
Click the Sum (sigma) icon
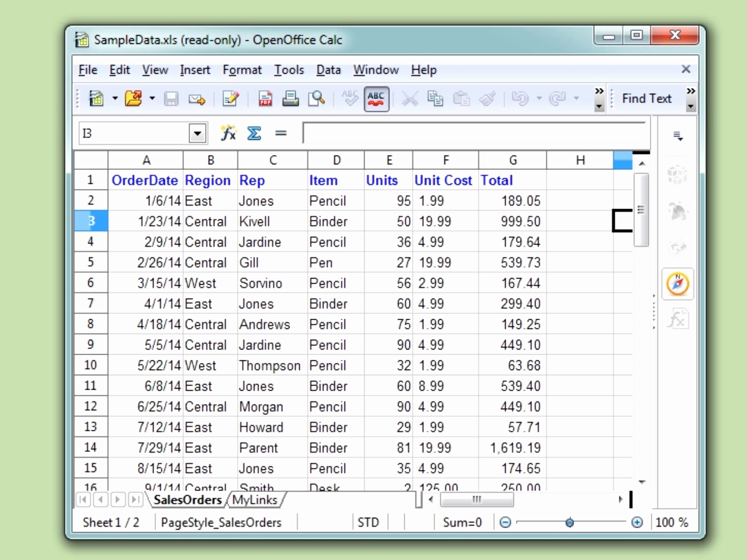click(254, 133)
